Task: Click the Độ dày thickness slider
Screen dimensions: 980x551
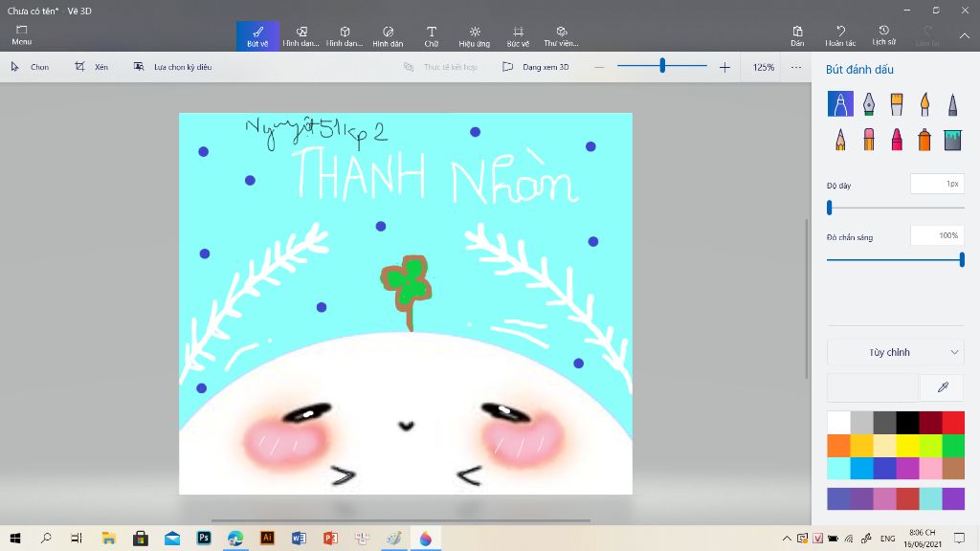Action: point(896,208)
